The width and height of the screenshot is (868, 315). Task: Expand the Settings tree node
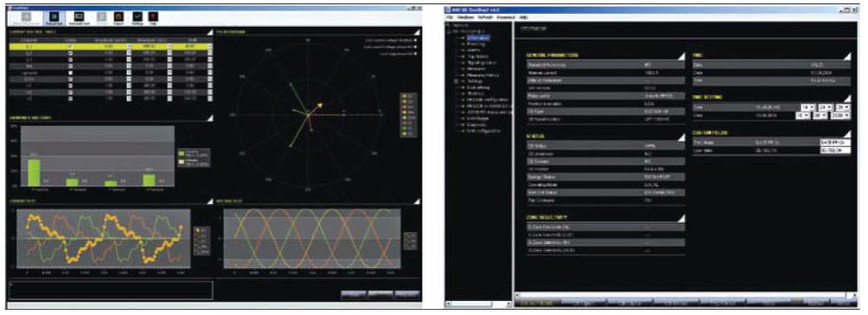(x=457, y=82)
